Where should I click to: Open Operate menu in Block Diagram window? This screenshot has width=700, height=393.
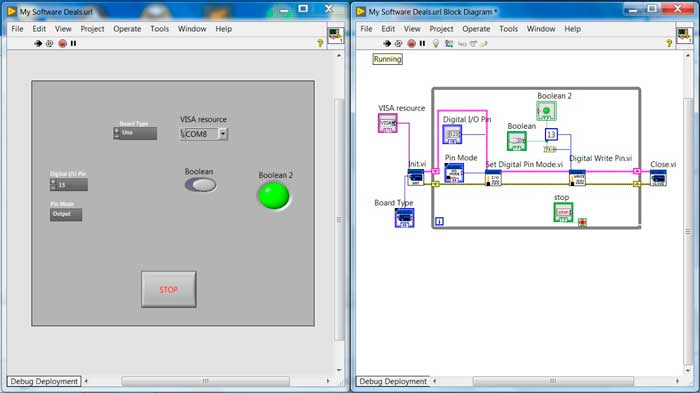pos(476,29)
